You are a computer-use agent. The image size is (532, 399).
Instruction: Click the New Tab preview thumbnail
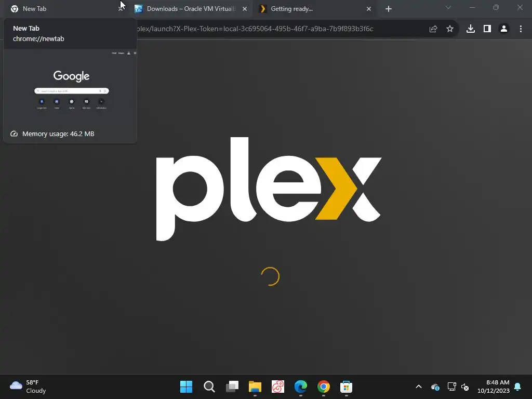click(x=70, y=87)
